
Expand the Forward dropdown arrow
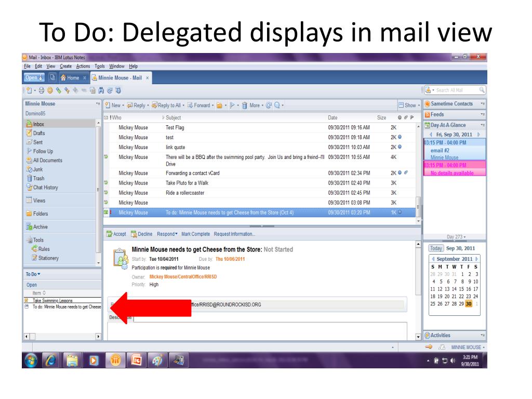point(212,105)
